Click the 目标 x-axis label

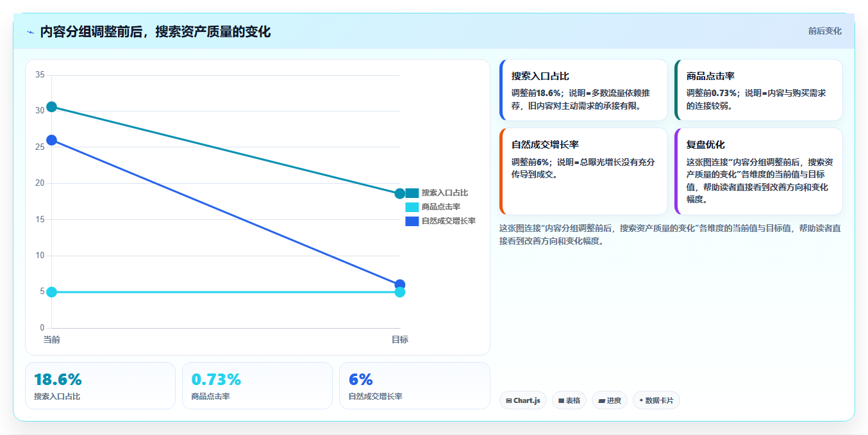(400, 340)
